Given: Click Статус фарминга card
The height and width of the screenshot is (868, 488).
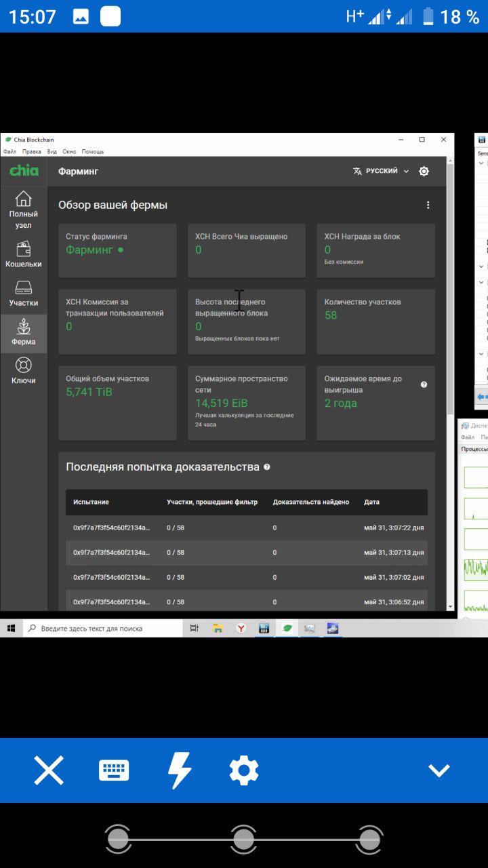Looking at the screenshot, I should (117, 251).
